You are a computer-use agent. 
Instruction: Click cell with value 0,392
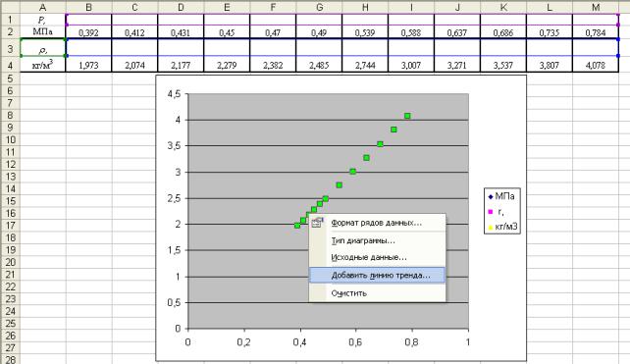88,32
